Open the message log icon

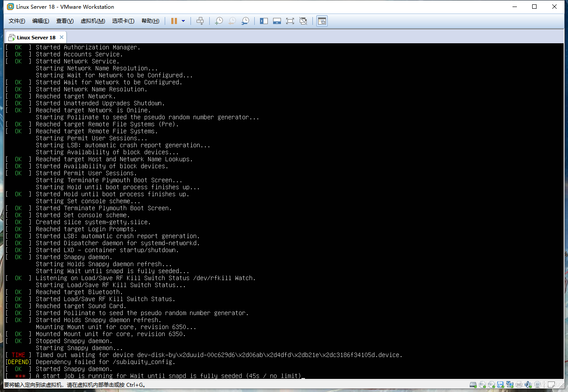551,385
